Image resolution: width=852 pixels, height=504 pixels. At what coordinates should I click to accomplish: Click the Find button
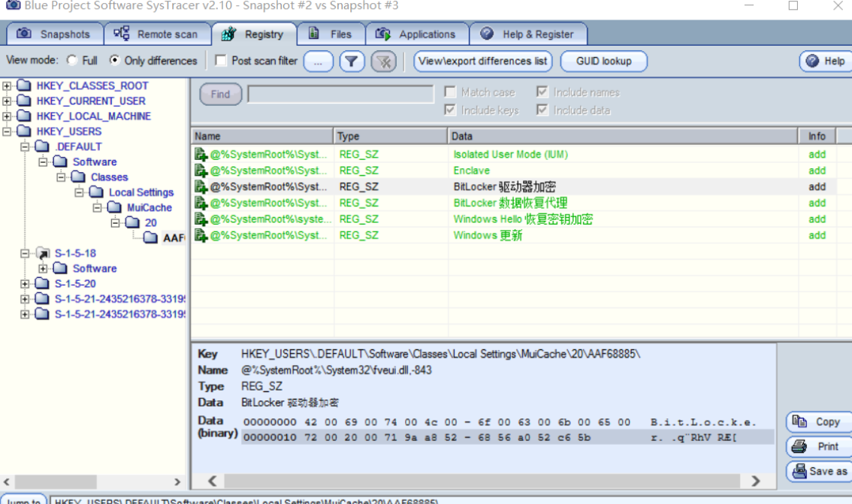point(220,95)
